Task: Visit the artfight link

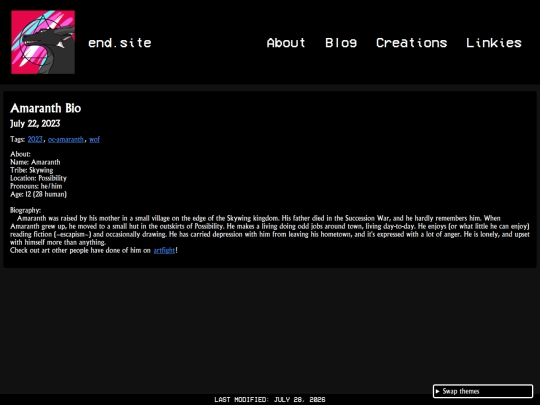Action: [x=164, y=250]
